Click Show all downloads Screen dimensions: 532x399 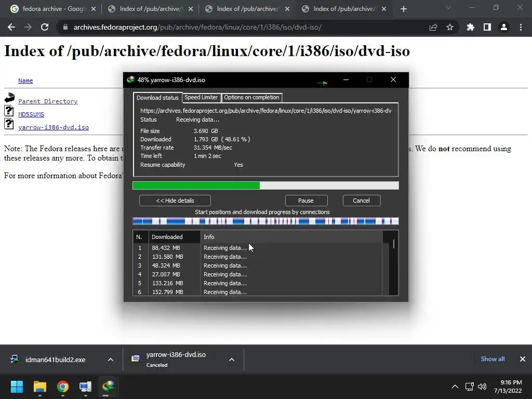coord(493,359)
